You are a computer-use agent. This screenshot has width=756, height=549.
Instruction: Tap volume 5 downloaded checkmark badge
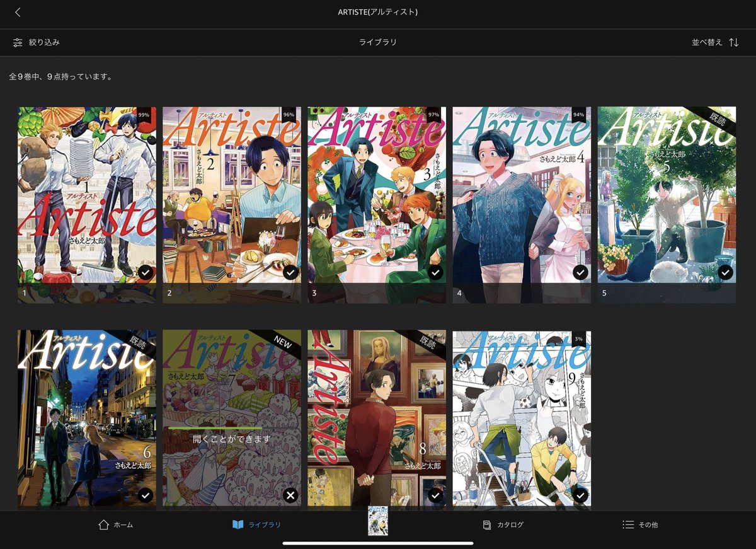725,272
